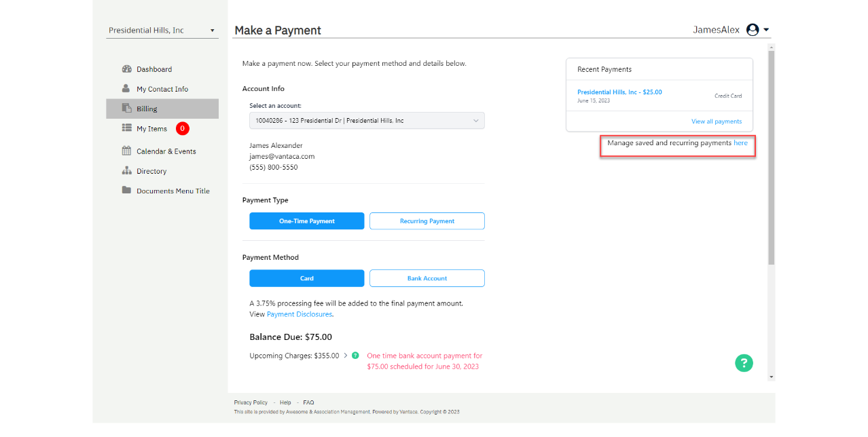Keep One-Time Payment selected
Viewport: 868px width, 437px height.
306,221
